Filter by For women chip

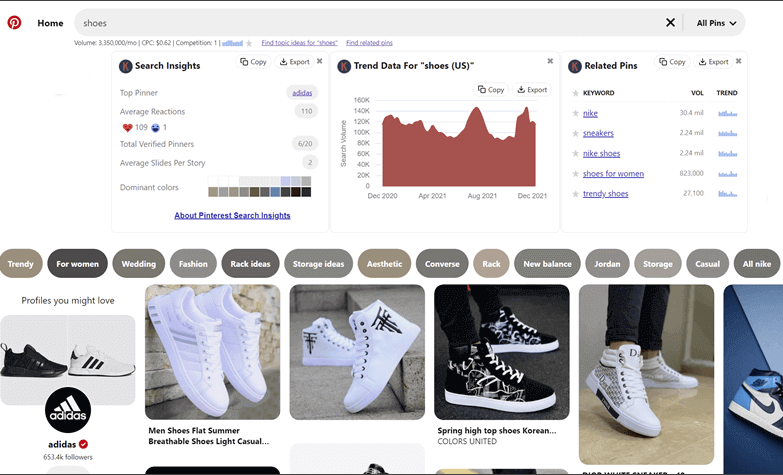point(77,263)
